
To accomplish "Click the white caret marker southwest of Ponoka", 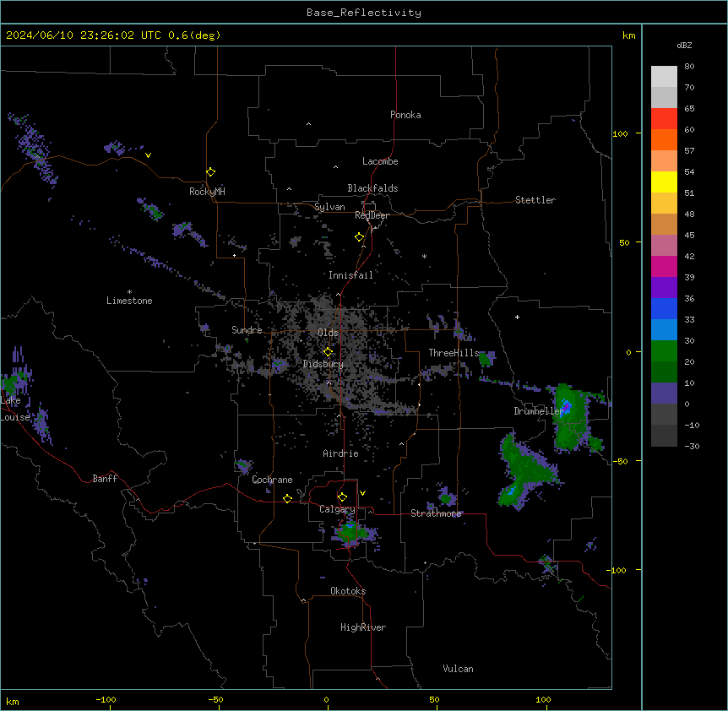I will (x=308, y=124).
